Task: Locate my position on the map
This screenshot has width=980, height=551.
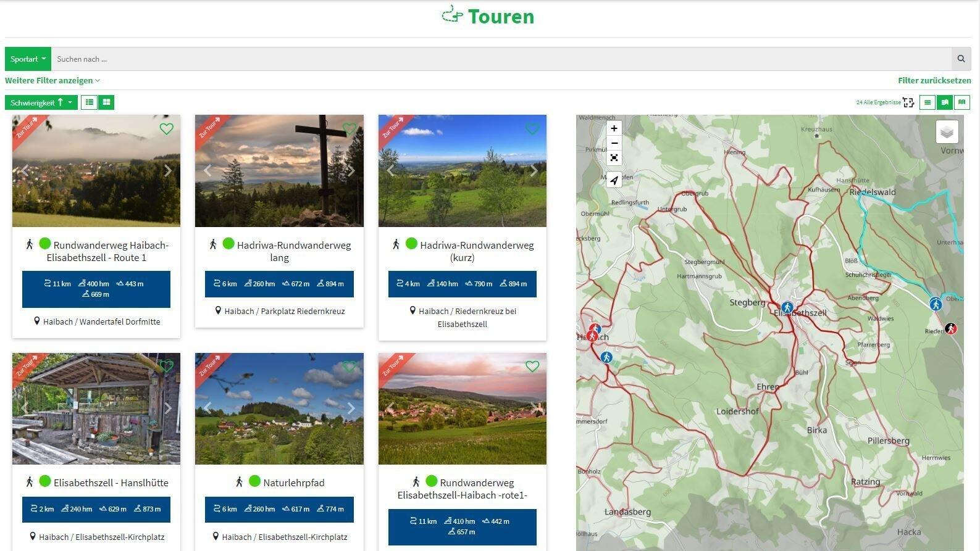Action: click(614, 180)
